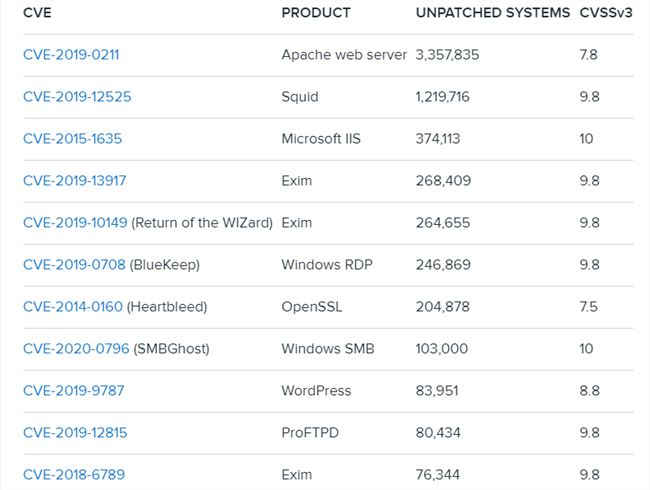Click the score 10 for Windows SMB

tap(586, 349)
